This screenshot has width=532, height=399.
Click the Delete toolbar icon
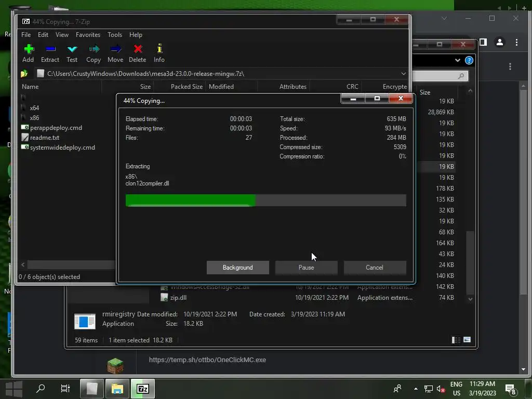point(138,49)
